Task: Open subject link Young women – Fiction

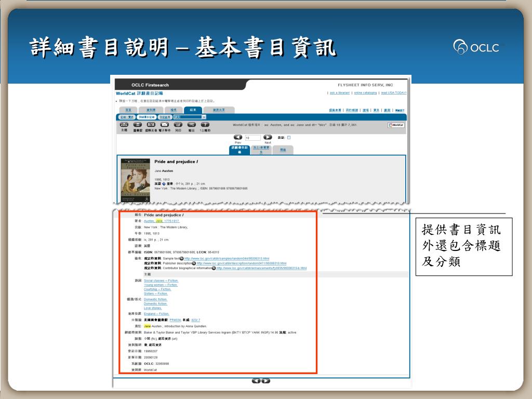Action: [x=161, y=285]
